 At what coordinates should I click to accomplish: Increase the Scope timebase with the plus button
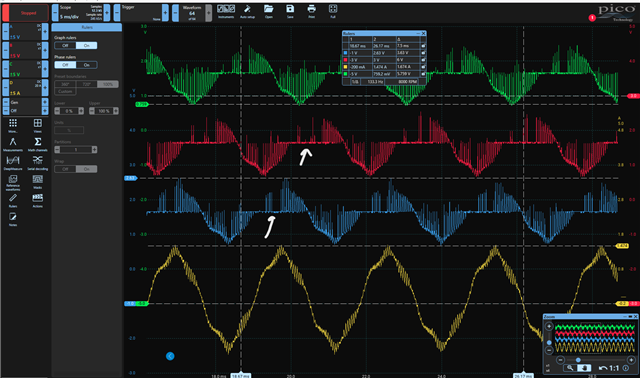[x=107, y=13]
